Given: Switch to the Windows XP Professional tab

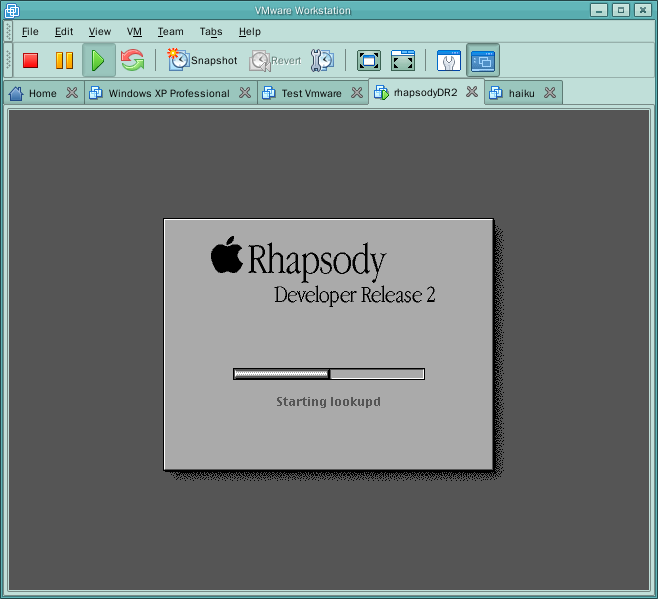Looking at the screenshot, I should click(x=169, y=93).
